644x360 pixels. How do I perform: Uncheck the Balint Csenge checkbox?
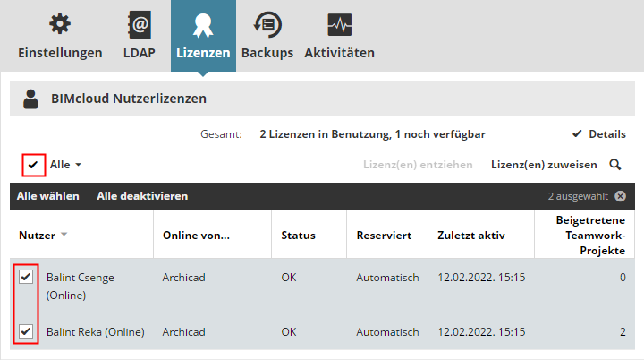pyautogui.click(x=26, y=278)
